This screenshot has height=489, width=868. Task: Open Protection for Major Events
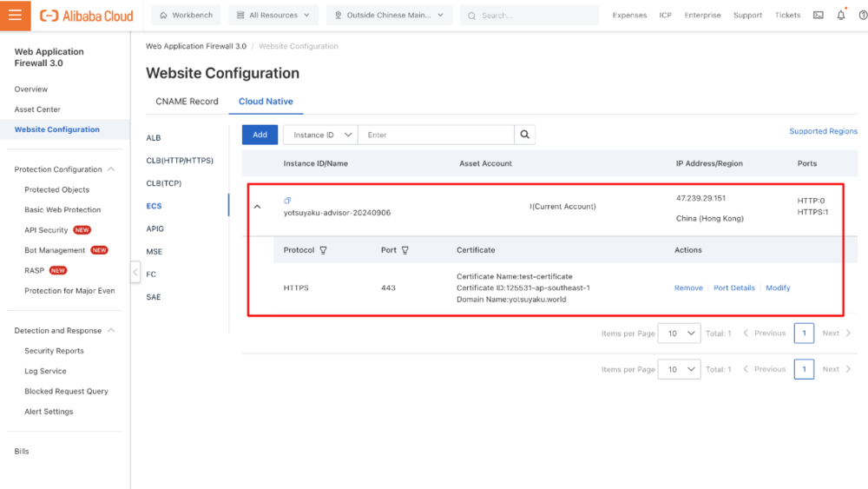[69, 291]
